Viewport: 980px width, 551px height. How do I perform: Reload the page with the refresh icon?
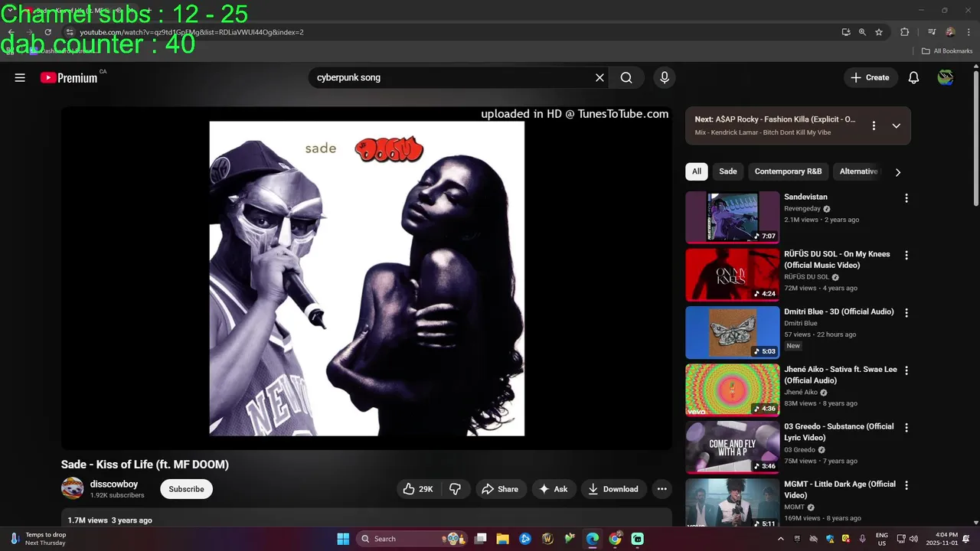coord(47,32)
